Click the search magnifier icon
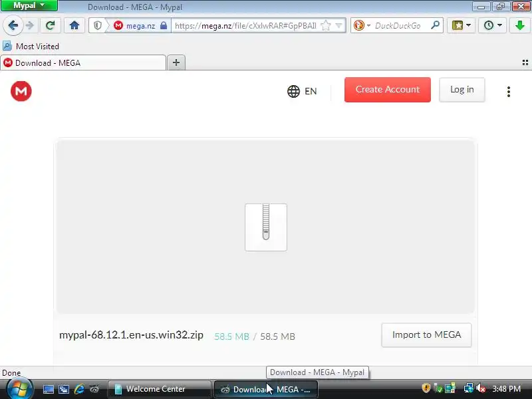The image size is (532, 399). point(436,25)
